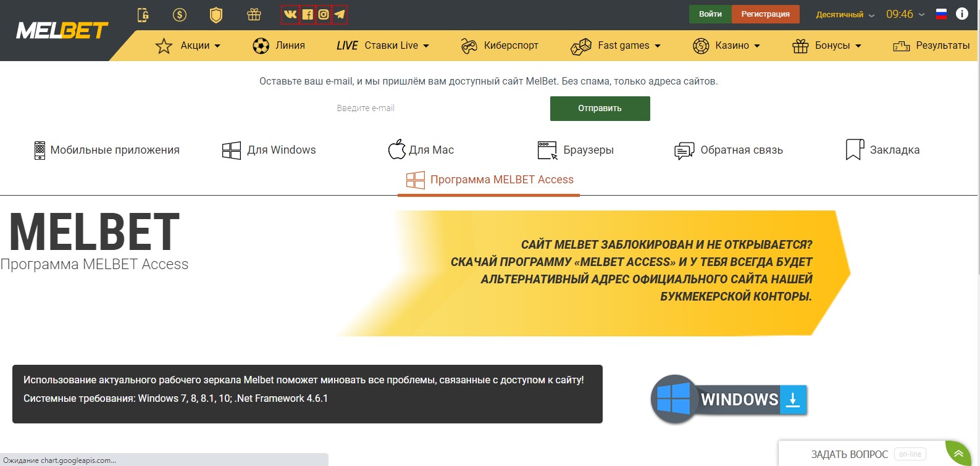Download the WINDOWS program button
Viewport: 980px width, 466px height.
coord(729,399)
